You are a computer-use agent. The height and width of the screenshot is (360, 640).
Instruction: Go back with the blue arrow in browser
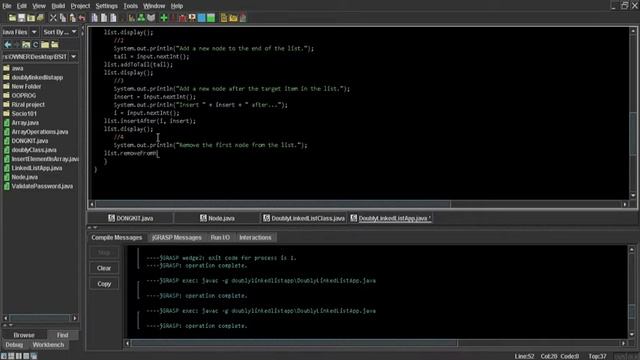tap(8, 44)
